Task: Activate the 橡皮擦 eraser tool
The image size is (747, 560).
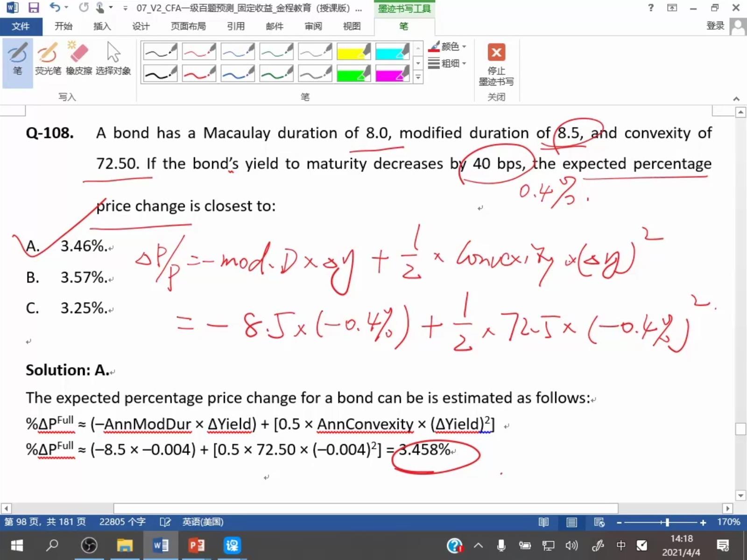Action: 79,60
